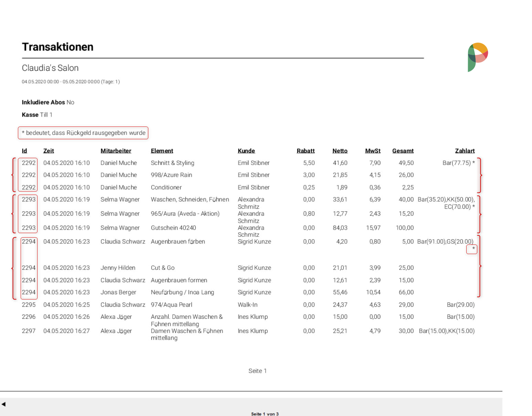Click the Netto value 55,46
The image size is (532, 416).
tap(340, 292)
